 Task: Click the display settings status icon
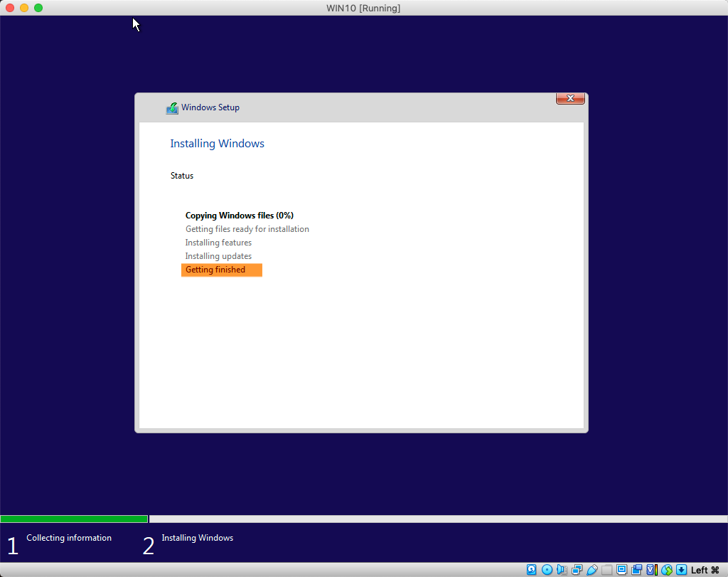(x=621, y=570)
